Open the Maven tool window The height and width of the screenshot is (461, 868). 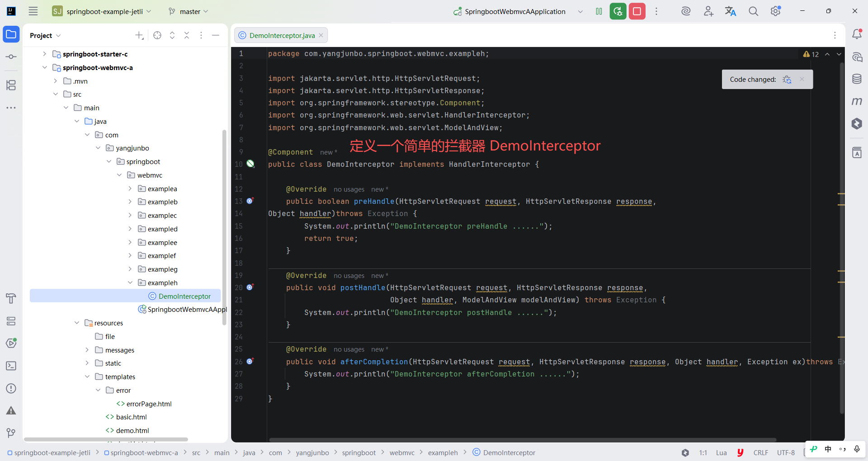[857, 101]
